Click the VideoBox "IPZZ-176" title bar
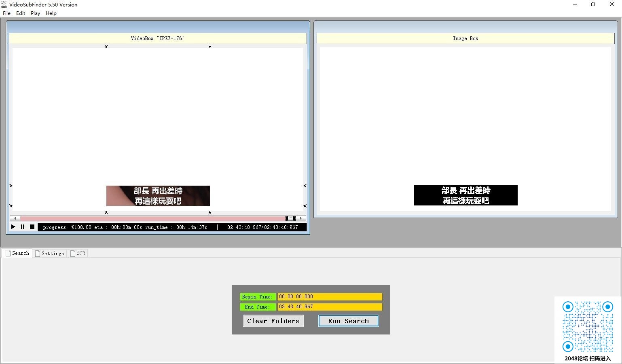Viewport: 622px width, 364px height. pos(158,38)
